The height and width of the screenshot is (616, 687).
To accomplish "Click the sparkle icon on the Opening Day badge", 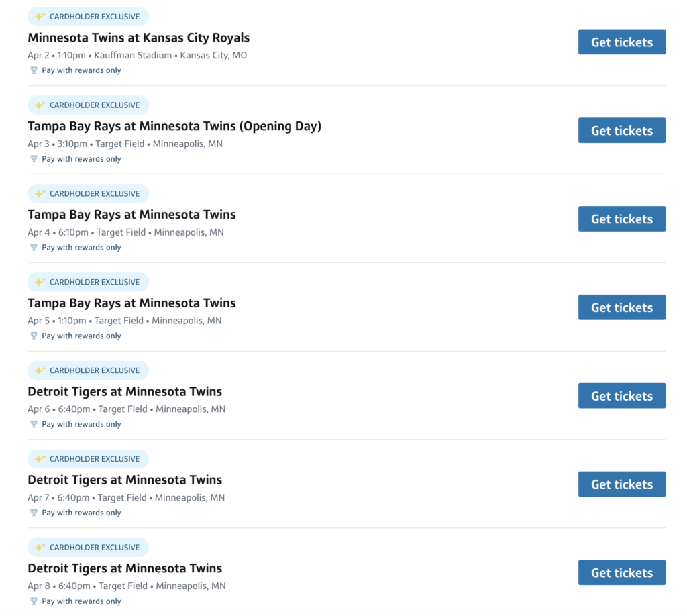I will coord(40,105).
